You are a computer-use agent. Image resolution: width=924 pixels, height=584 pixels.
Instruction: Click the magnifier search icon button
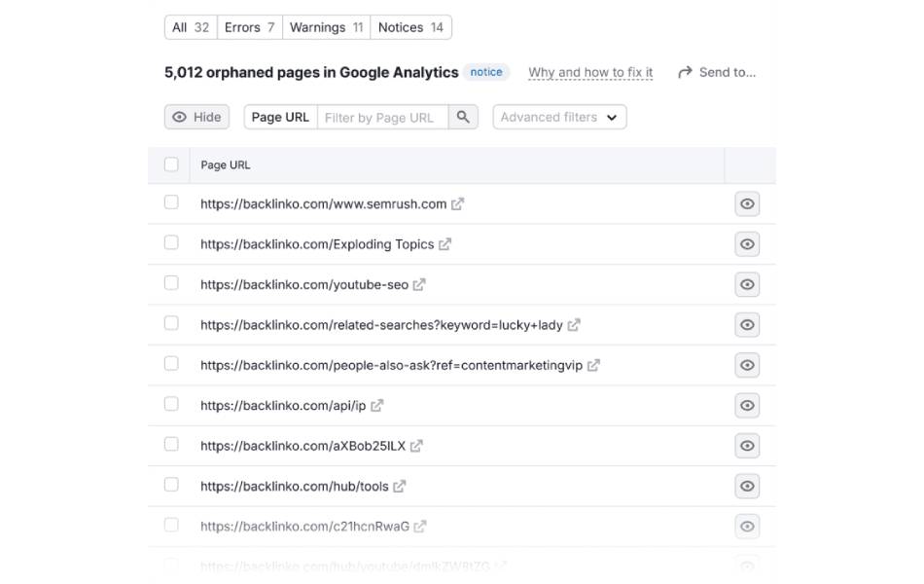pos(463,117)
